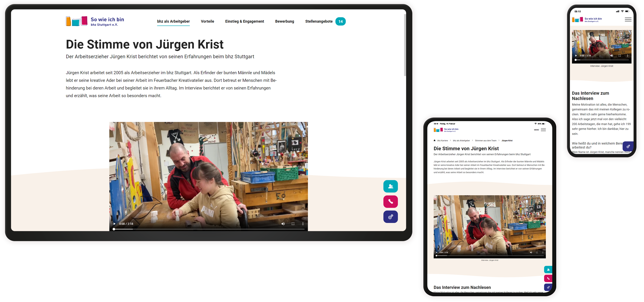Toggle fullscreen on the phone video
Image resolution: width=644 pixels, height=302 pixels.
click(620, 56)
